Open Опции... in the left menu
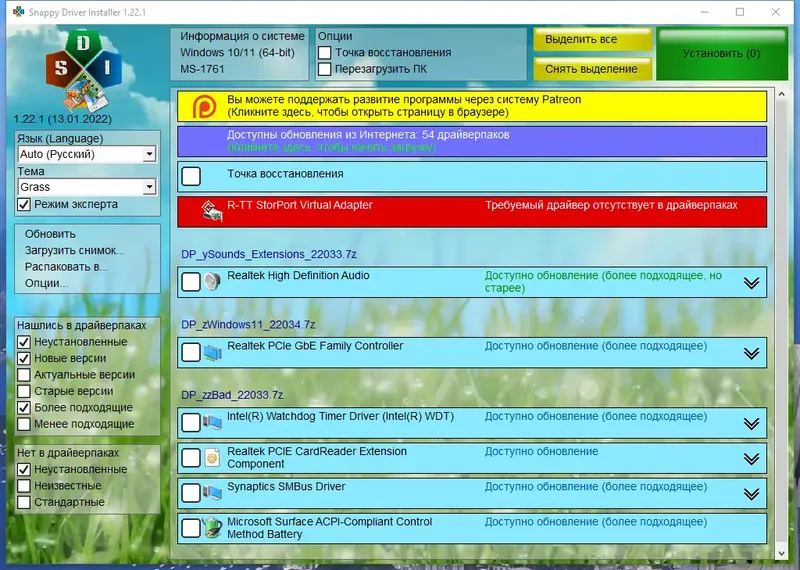The height and width of the screenshot is (570, 800). click(x=46, y=283)
